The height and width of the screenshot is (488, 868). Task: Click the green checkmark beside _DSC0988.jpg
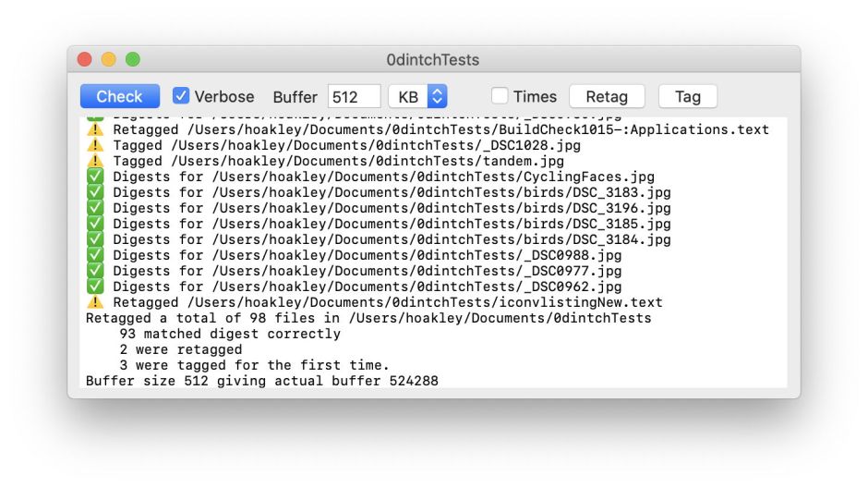(95, 255)
